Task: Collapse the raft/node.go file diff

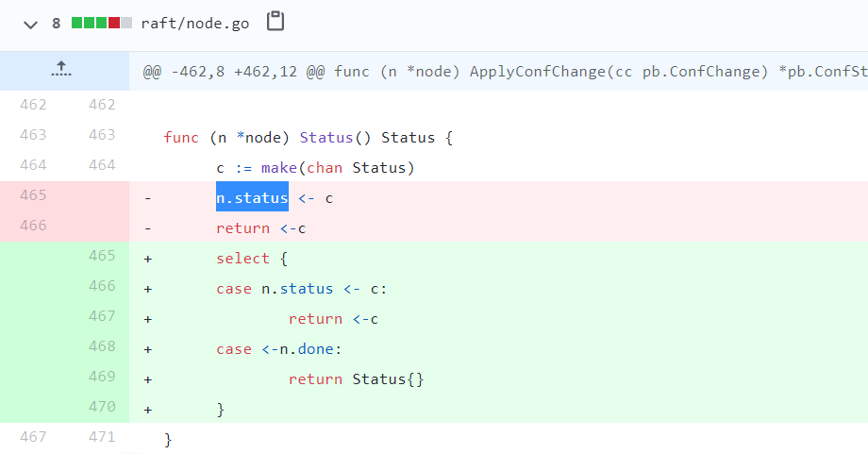Action: tap(31, 23)
